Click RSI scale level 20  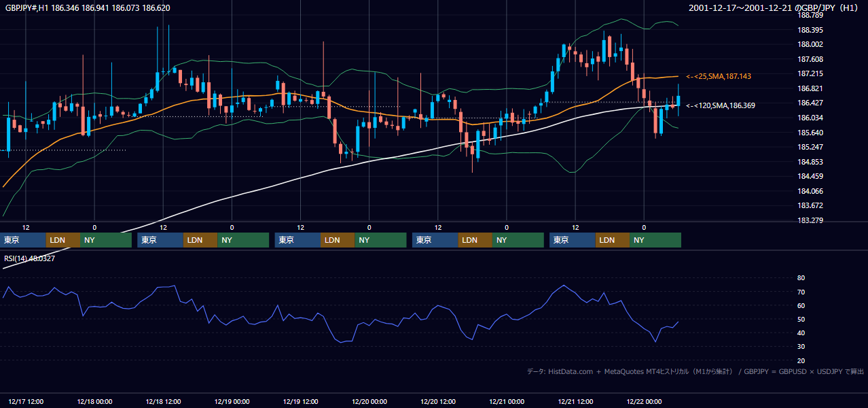tap(801, 360)
